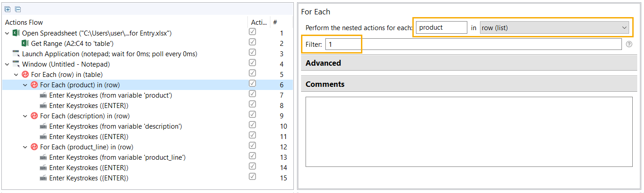The width and height of the screenshot is (644, 193).
Task: Select Enter Keystrokes (from variable 'description') action
Action: click(x=115, y=126)
